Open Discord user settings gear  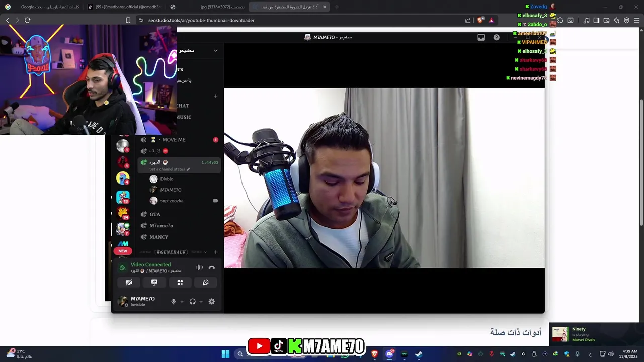(212, 302)
